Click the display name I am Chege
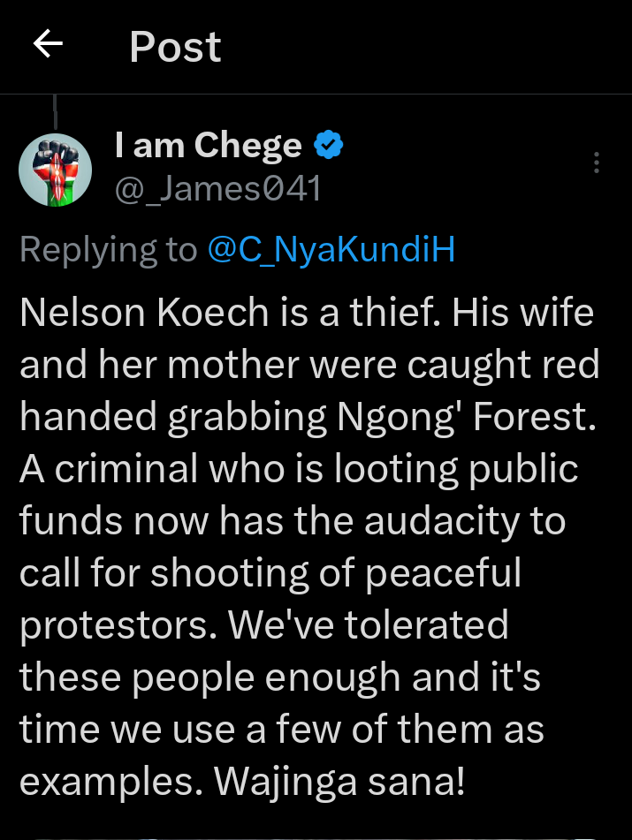 tap(208, 145)
